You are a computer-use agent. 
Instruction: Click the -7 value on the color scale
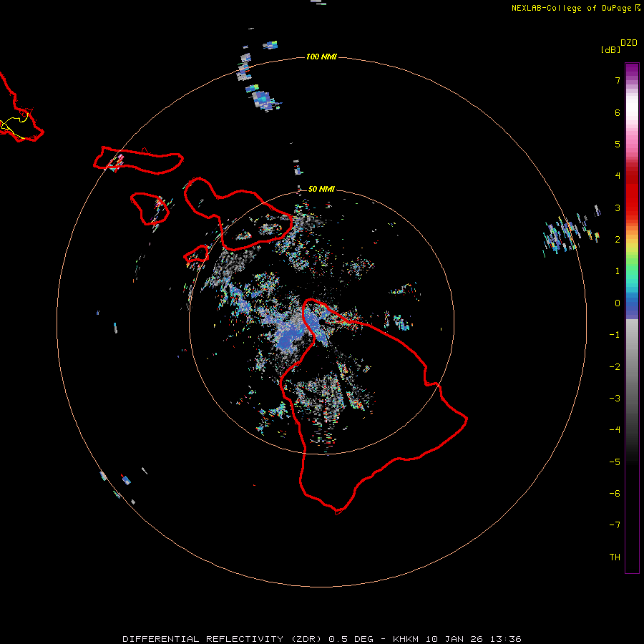pos(615,525)
